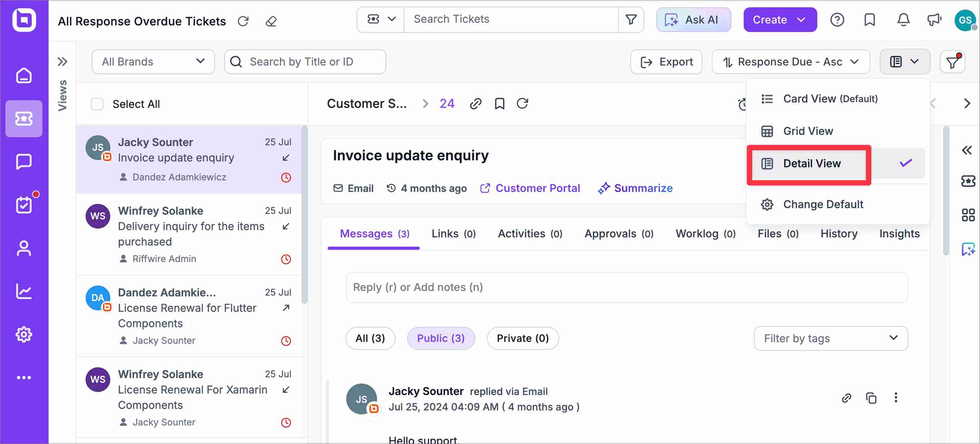This screenshot has height=444, width=980.
Task: Switch to Insights tab
Action: (x=899, y=234)
